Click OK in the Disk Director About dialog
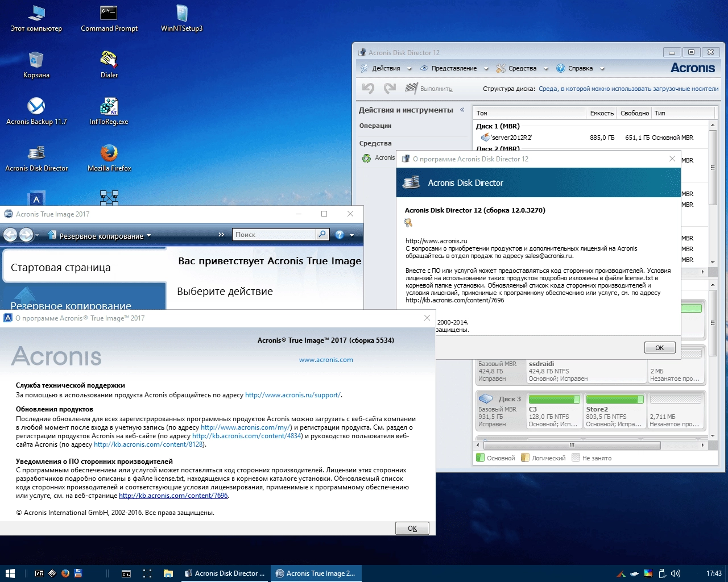This screenshot has width=728, height=582. click(660, 348)
